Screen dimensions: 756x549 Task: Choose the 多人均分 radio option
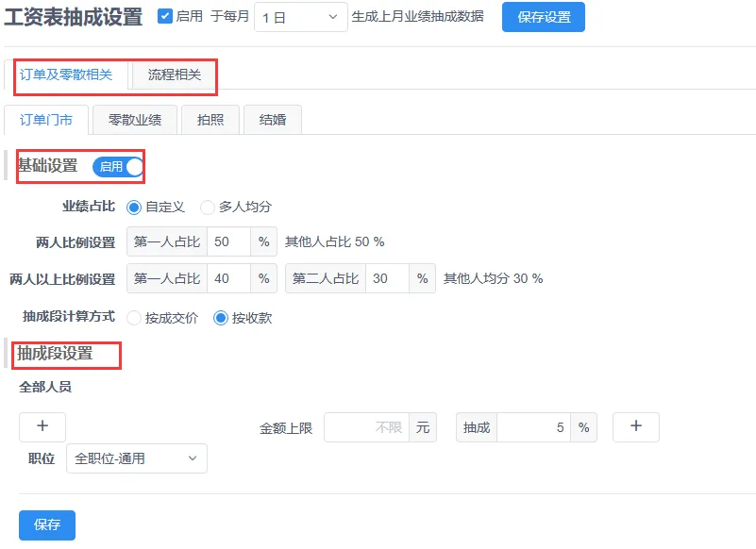[208, 207]
